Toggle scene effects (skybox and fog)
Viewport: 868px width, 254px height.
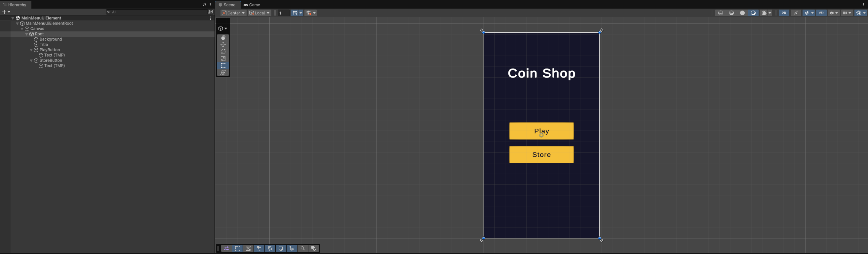pyautogui.click(x=807, y=13)
